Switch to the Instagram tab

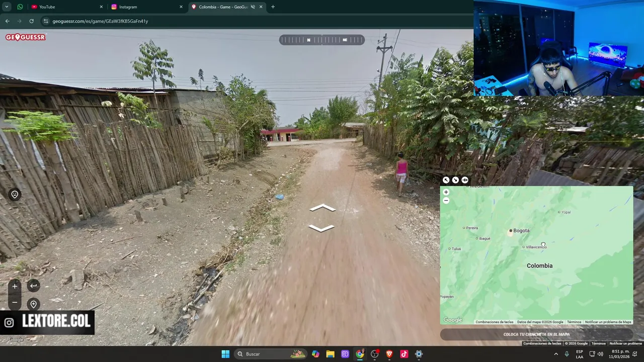[146, 7]
